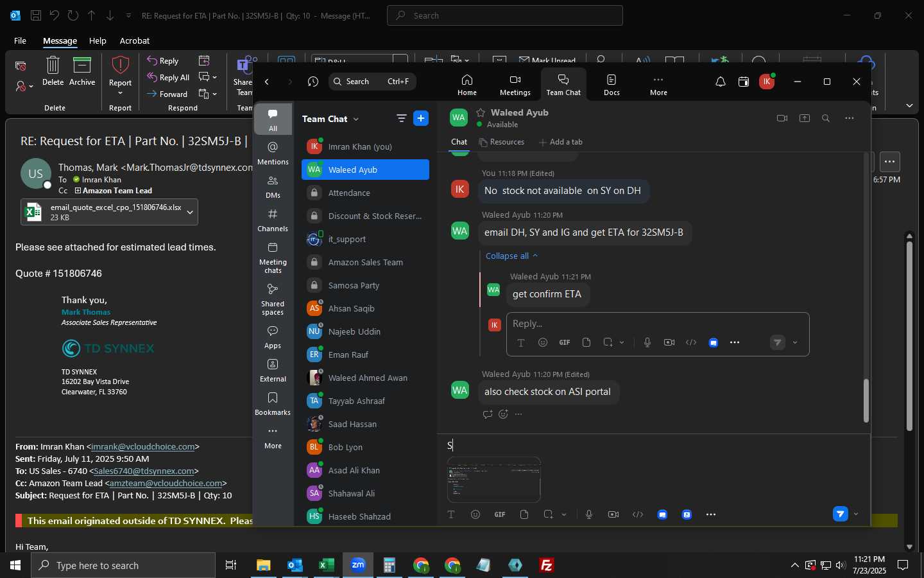Open chat with Ahsan Saqib
The height and width of the screenshot is (578, 924).
pyautogui.click(x=365, y=308)
